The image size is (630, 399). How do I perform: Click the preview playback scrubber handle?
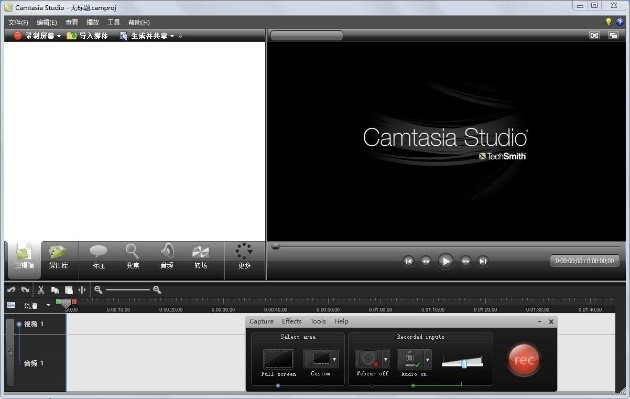(x=275, y=246)
